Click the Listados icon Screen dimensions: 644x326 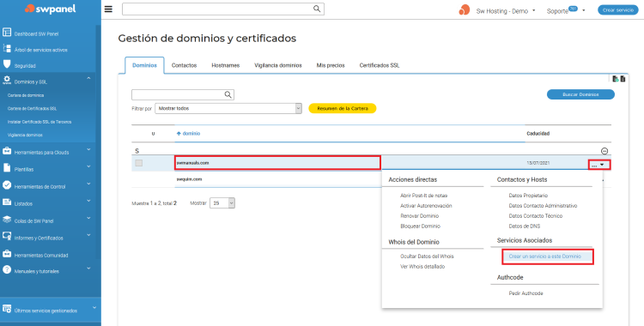click(x=7, y=202)
